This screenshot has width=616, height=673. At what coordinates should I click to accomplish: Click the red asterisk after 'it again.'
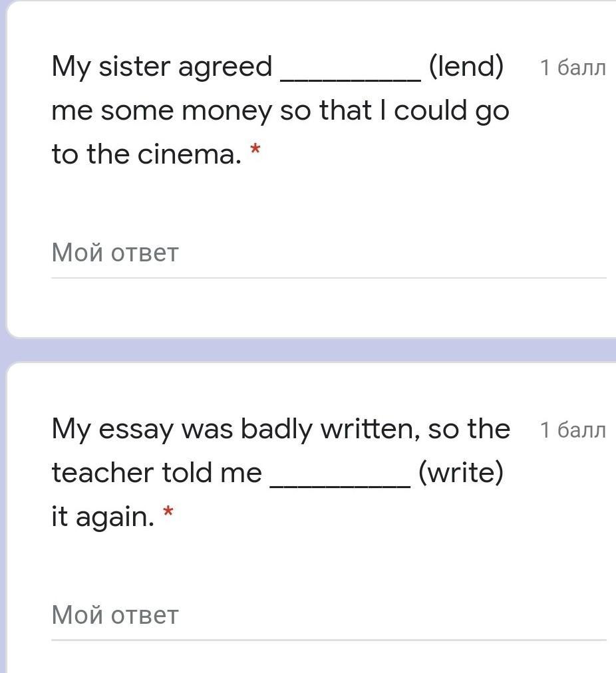168,511
